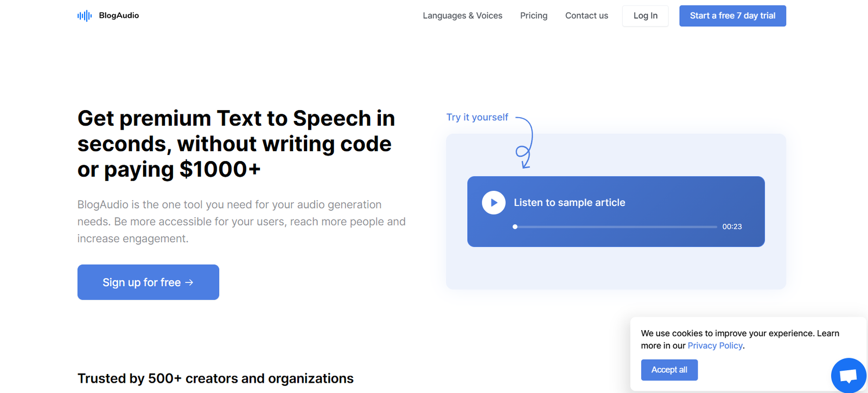Start a free 7 day trial
The width and height of the screenshot is (868, 393).
(732, 16)
